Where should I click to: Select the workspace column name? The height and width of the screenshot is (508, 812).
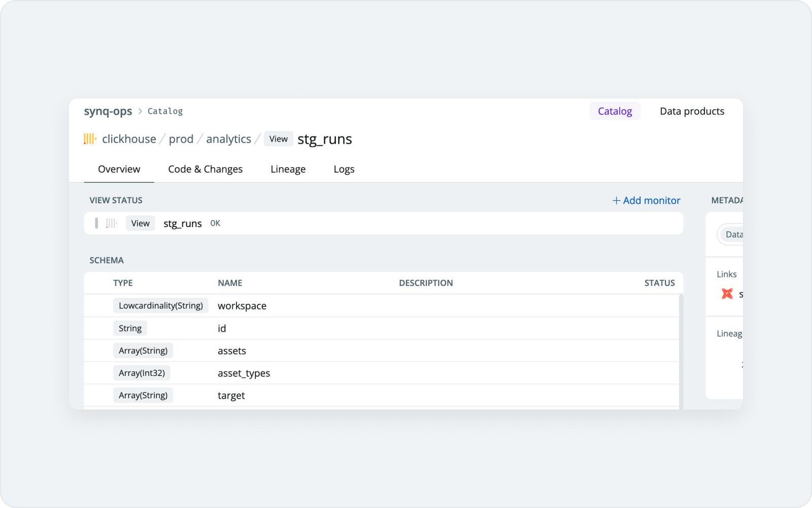pyautogui.click(x=242, y=306)
